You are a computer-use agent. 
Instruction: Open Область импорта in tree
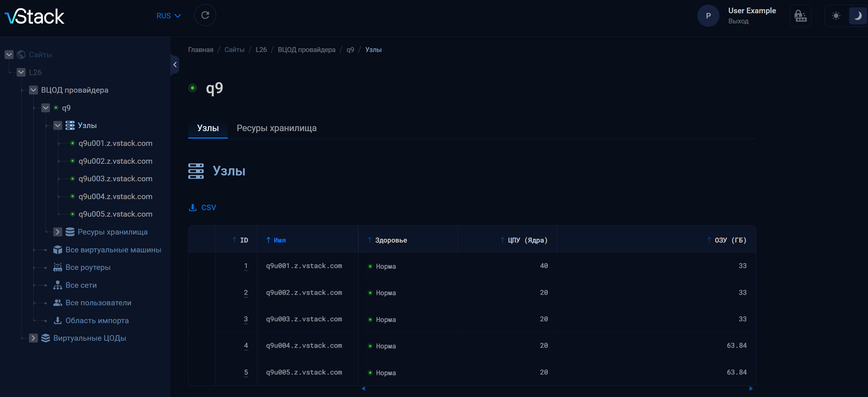click(97, 320)
